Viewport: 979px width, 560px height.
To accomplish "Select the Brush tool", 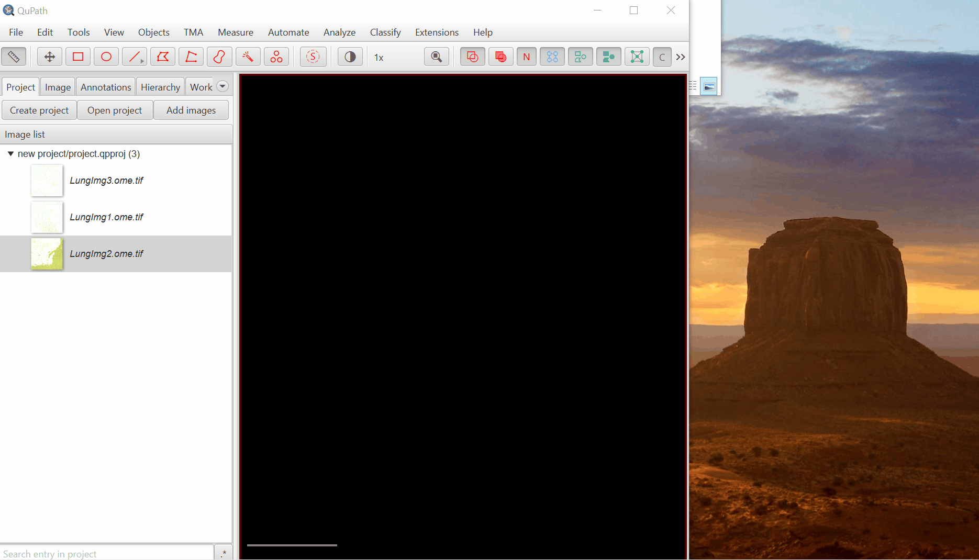I will (x=219, y=57).
